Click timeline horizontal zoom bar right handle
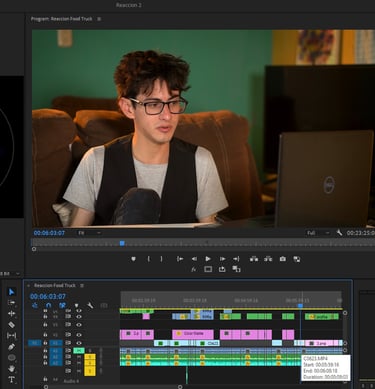The image size is (375, 389). coord(180,387)
